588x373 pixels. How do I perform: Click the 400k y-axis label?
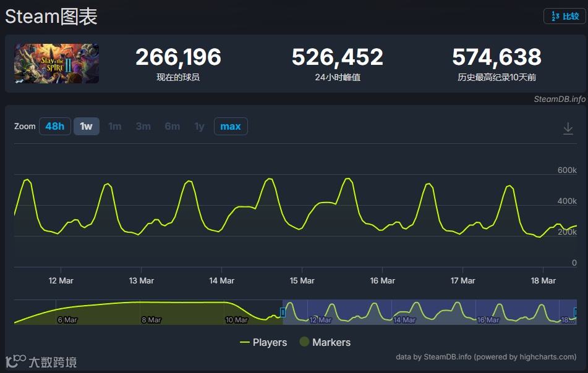point(567,201)
